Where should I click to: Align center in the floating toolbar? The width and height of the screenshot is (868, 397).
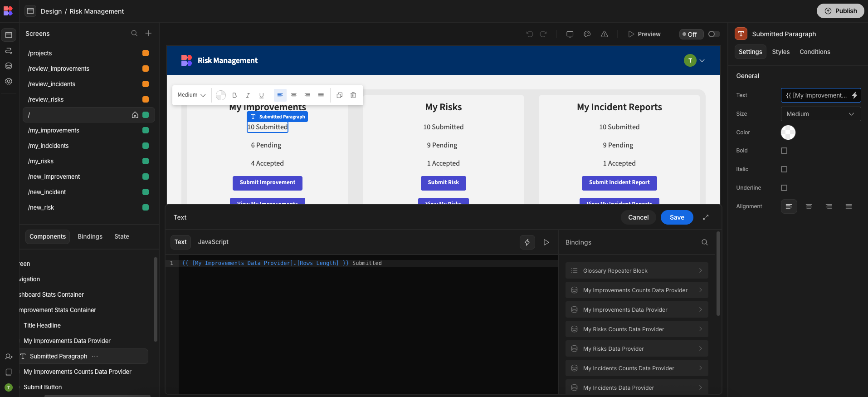pos(294,95)
